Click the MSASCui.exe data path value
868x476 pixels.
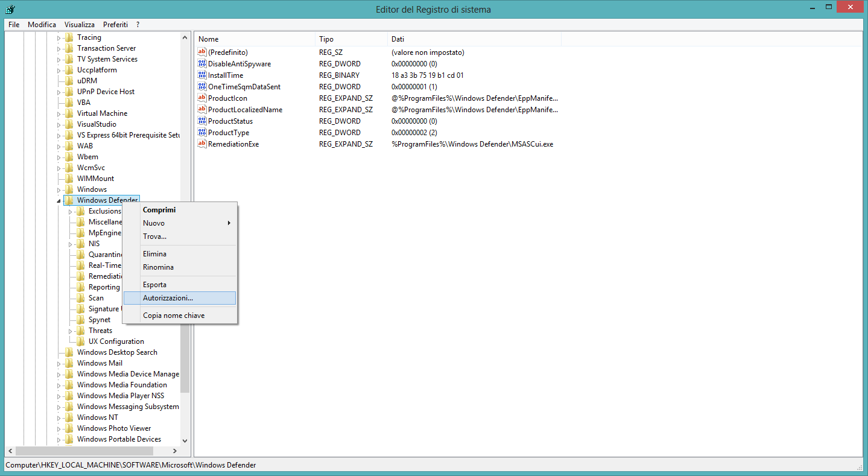[x=472, y=144]
